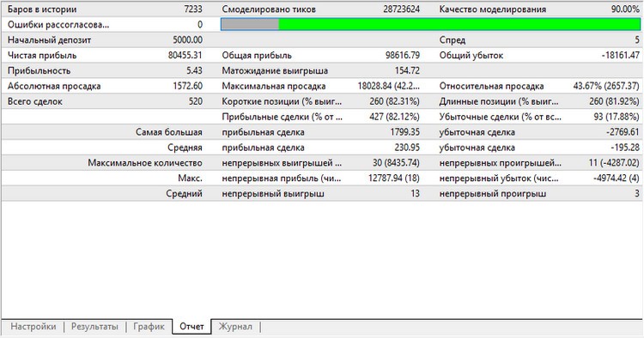
Task: Click the "непрерывный выигрыш" label
Action: click(273, 194)
